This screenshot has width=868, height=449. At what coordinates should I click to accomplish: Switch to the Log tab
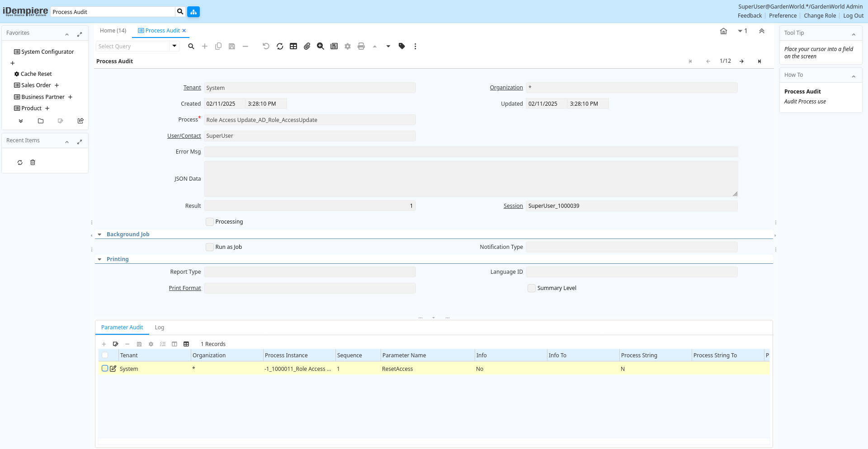pyautogui.click(x=159, y=327)
